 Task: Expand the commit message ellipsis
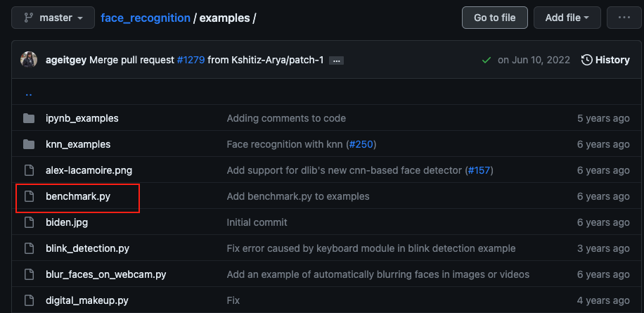click(336, 60)
